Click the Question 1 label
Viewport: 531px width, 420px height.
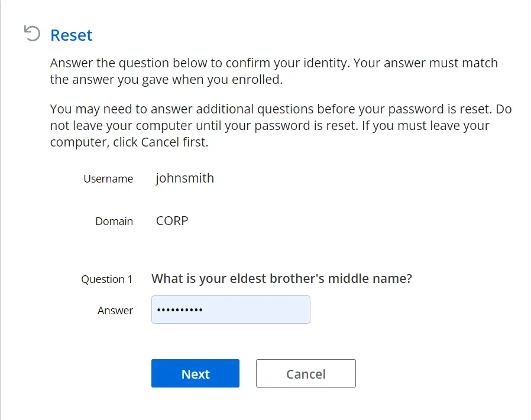106,279
